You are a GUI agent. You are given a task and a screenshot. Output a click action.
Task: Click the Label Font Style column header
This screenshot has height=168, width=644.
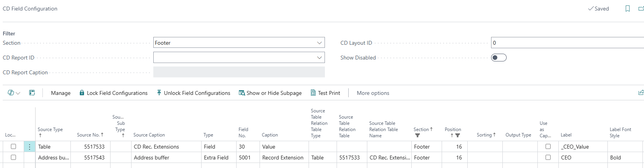pyautogui.click(x=620, y=132)
